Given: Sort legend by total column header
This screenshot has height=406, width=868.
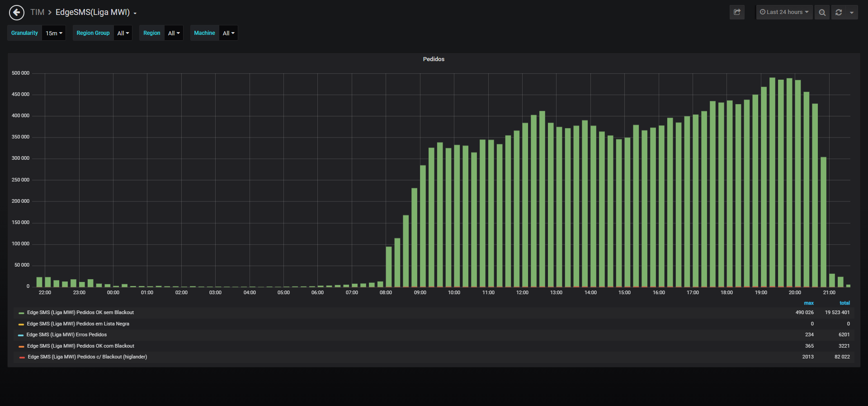Looking at the screenshot, I should [844, 303].
